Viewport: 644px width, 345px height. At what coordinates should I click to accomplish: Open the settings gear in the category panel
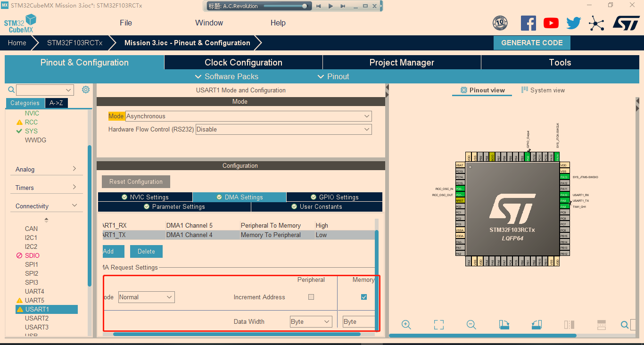coord(85,90)
